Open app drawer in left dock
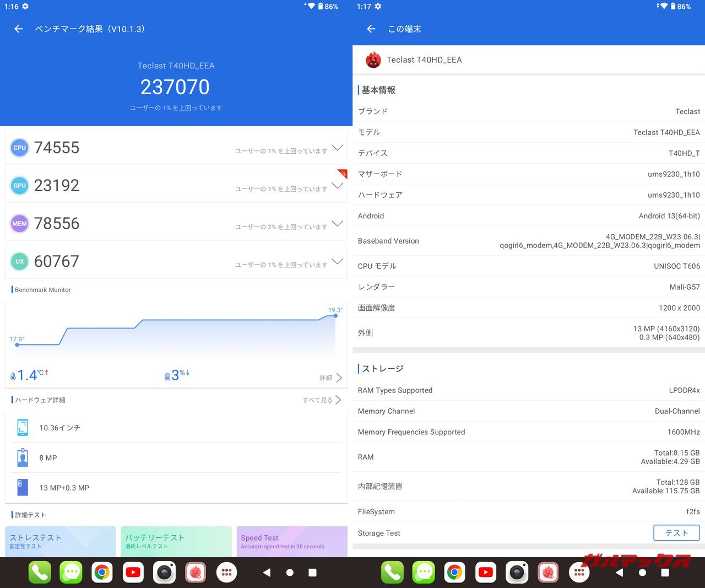 226,573
